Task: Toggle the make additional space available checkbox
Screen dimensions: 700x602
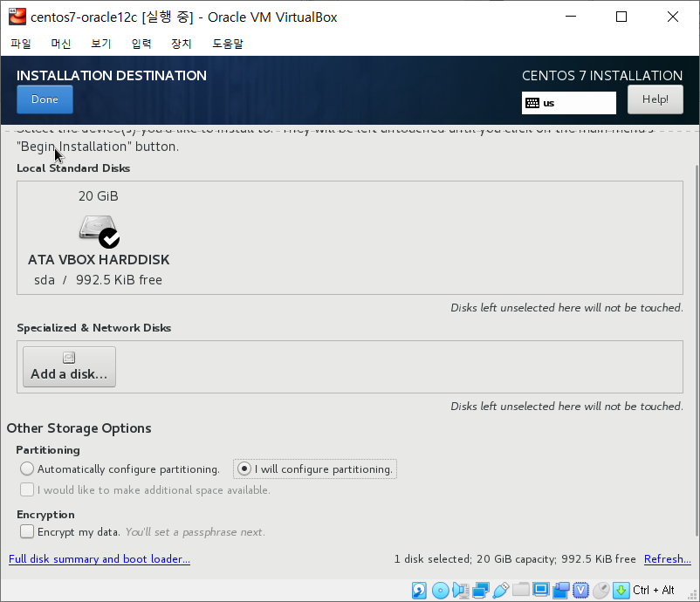Action: tap(27, 489)
